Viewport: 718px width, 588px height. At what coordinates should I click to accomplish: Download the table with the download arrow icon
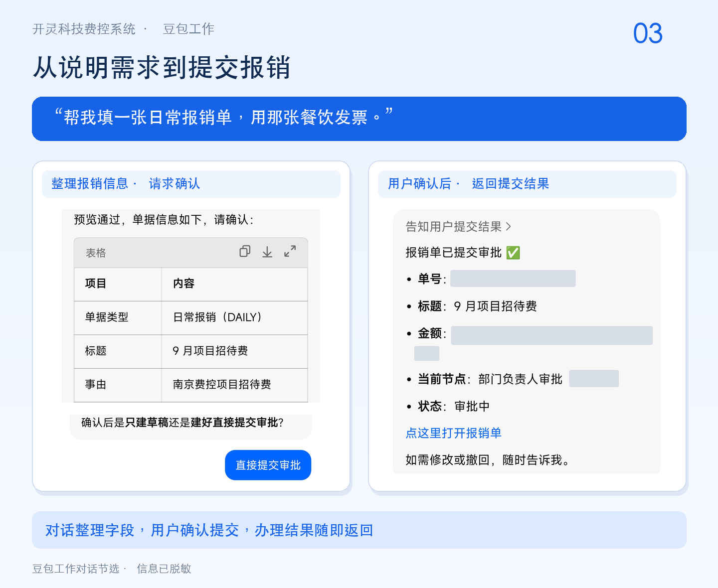click(x=267, y=252)
